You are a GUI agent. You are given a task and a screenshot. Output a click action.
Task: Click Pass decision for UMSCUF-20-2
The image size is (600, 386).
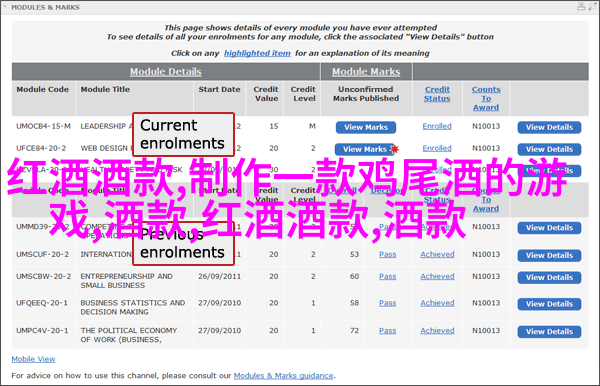pos(388,254)
